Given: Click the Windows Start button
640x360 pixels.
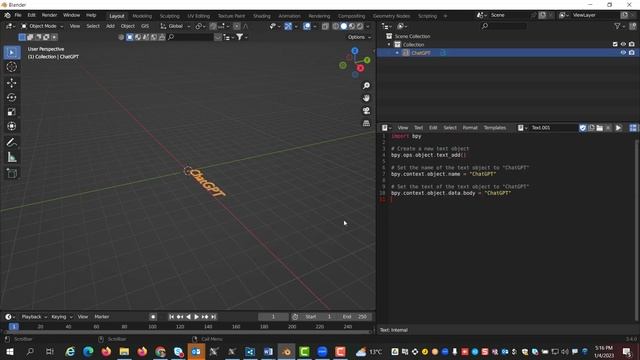Looking at the screenshot, I should 9,351.
